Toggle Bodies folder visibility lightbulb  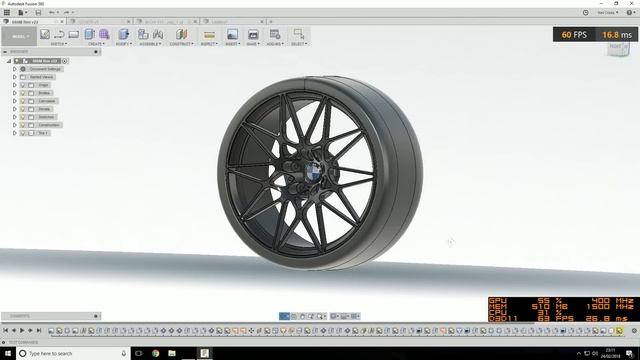[x=23, y=93]
